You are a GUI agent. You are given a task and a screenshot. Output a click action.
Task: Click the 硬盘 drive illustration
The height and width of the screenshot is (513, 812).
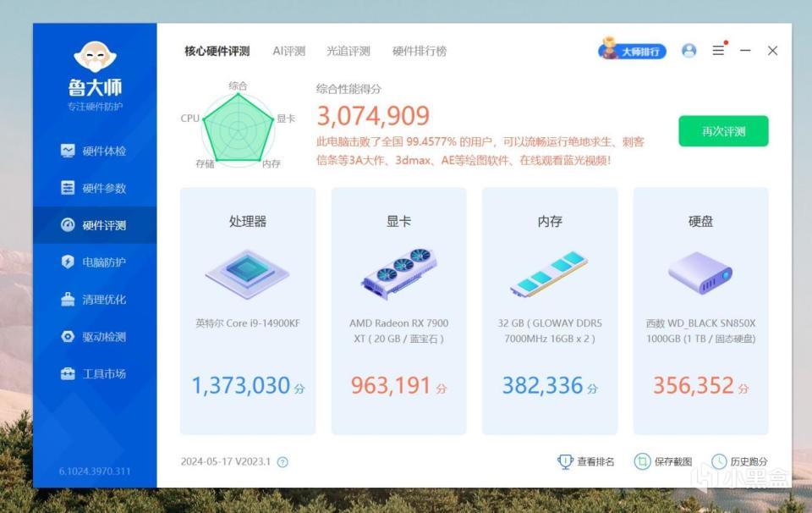[700, 273]
